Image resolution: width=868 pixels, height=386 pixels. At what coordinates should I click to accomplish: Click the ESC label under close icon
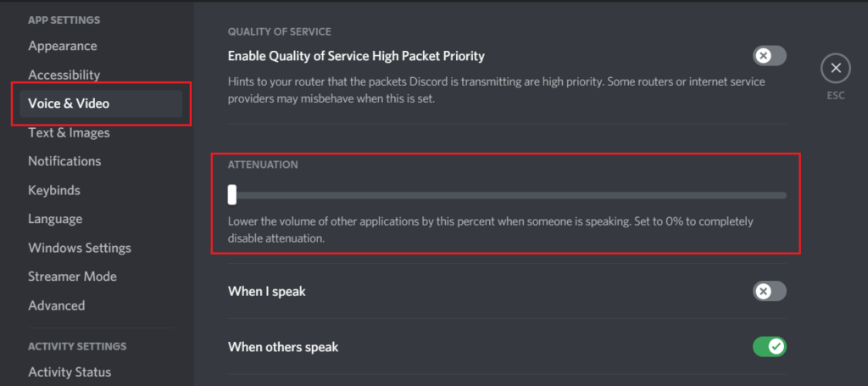(836, 96)
